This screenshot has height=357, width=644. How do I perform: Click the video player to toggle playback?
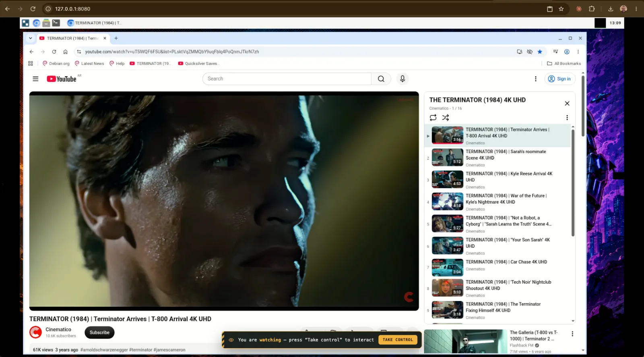224,201
